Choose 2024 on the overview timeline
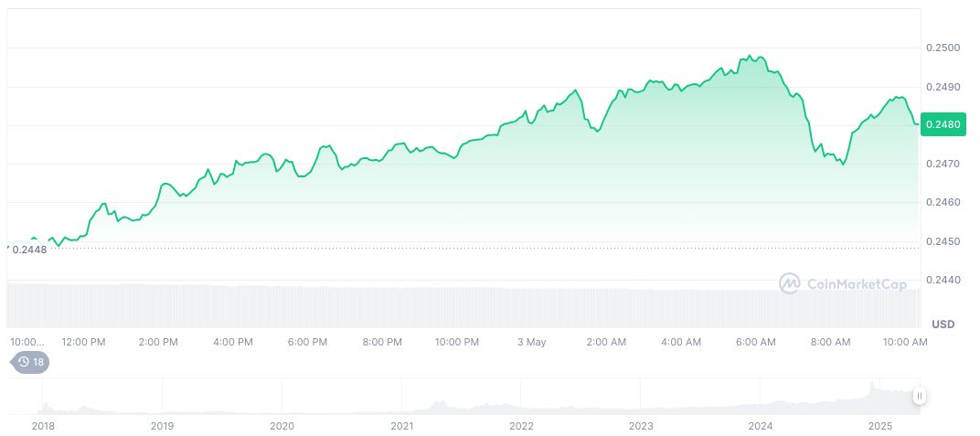980x436 pixels. 761,426
